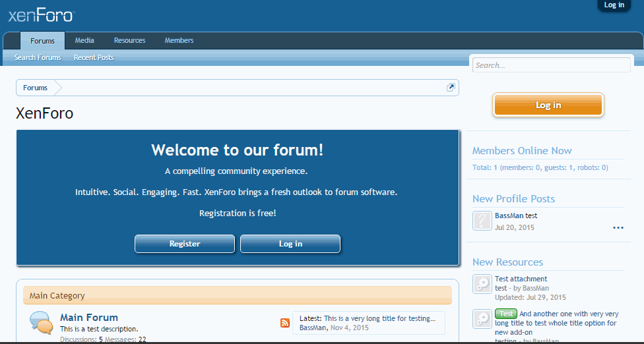The height and width of the screenshot is (344, 644).
Task: Click the Forums breadcrumb link
Action: coord(36,88)
